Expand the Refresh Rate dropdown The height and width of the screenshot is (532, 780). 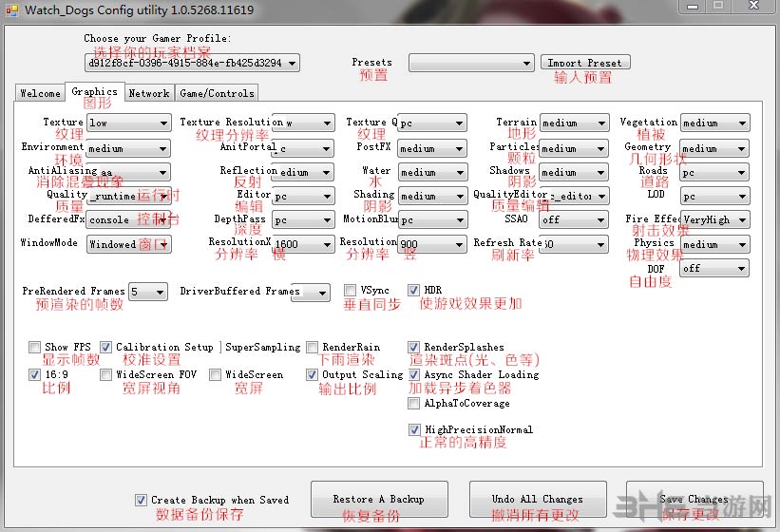(574, 244)
